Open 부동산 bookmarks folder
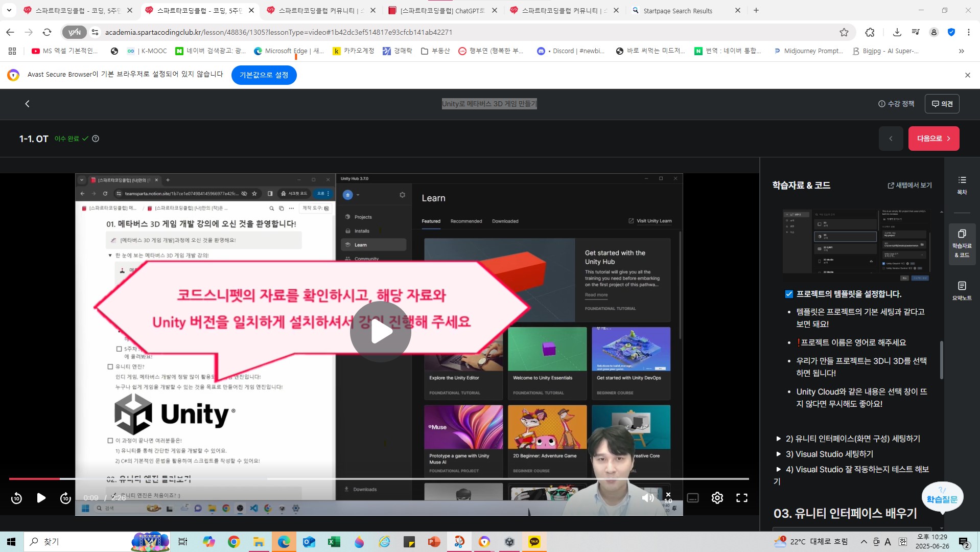Image resolution: width=980 pixels, height=552 pixels. [x=435, y=51]
